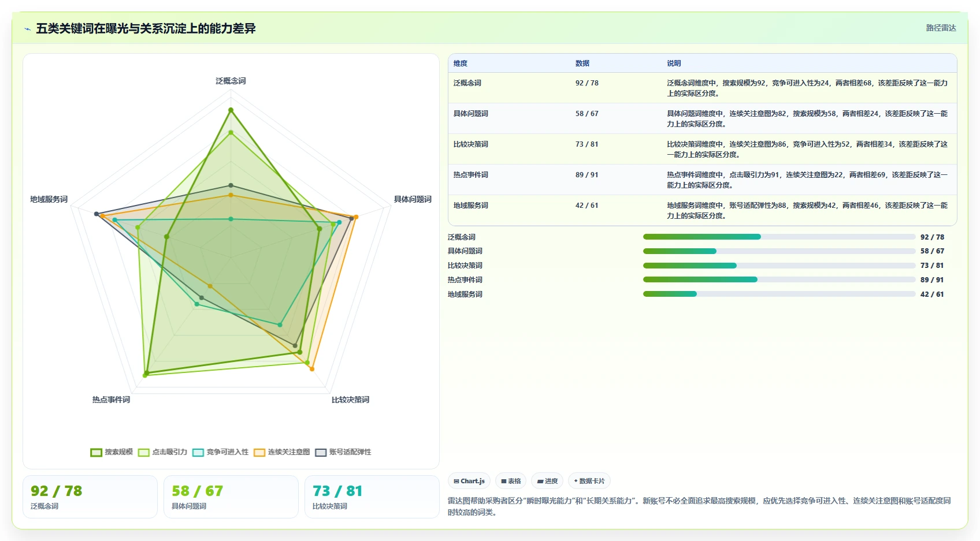Viewport: 980px width, 541px height.
Task: Click the 比较决策词 label beside the progress bars
Action: [x=465, y=266]
